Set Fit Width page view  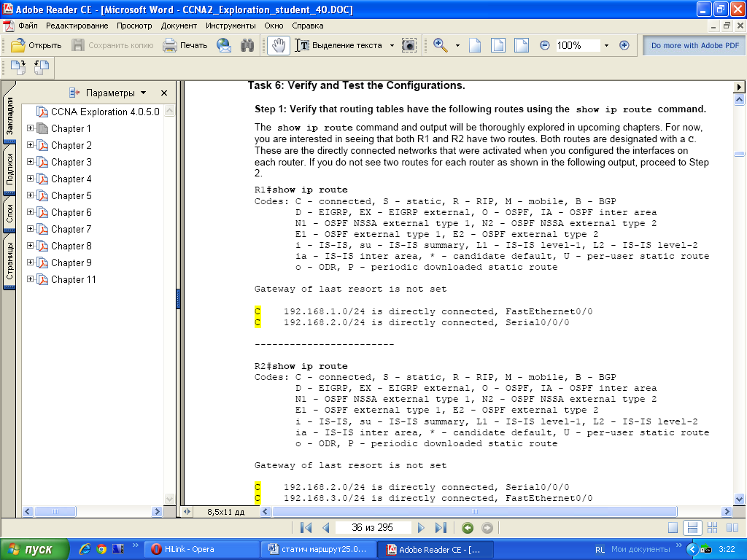[521, 45]
